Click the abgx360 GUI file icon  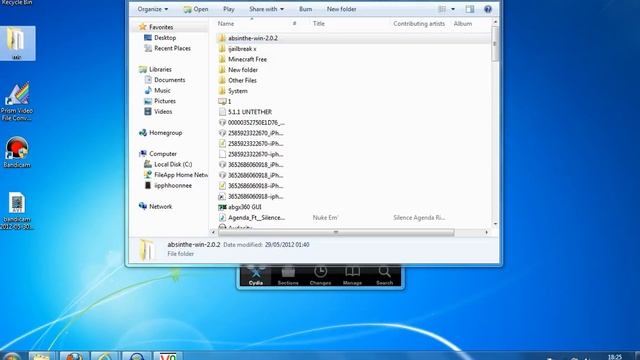pyautogui.click(x=222, y=207)
